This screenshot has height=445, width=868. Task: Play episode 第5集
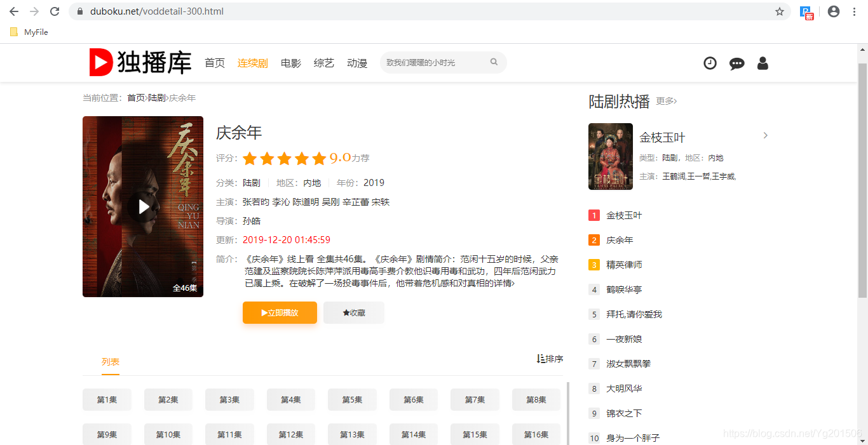point(352,400)
